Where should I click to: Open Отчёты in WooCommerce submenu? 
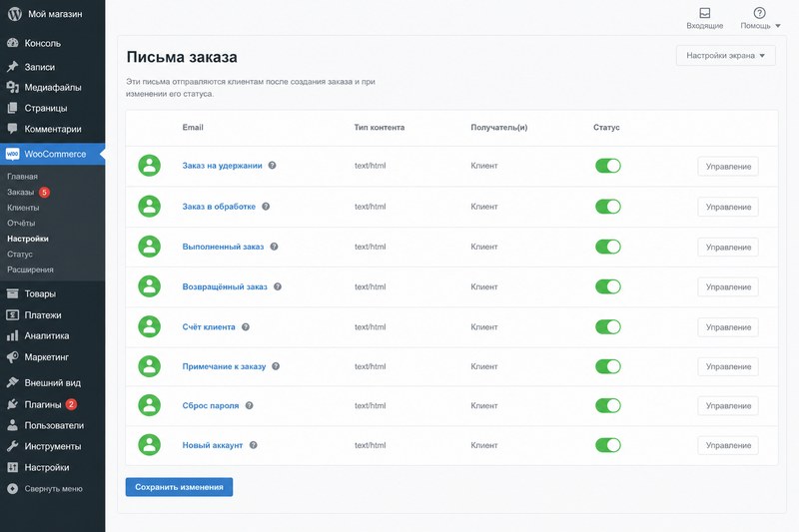pyautogui.click(x=21, y=223)
